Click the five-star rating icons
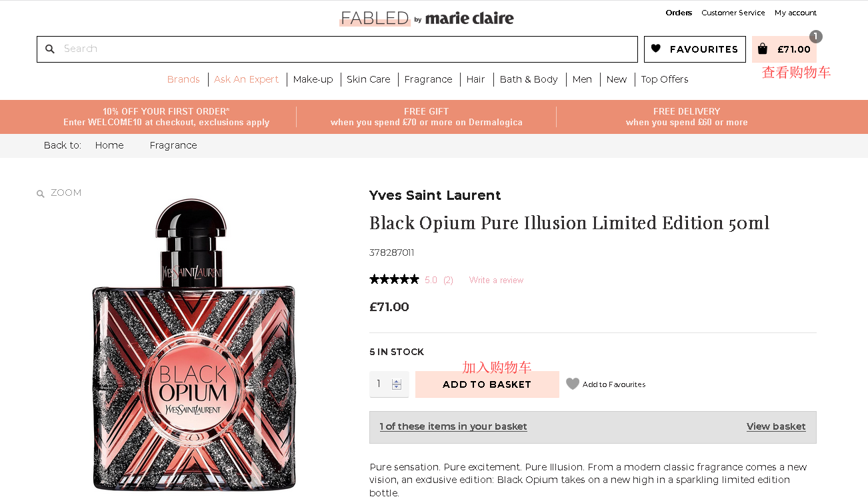The image size is (868, 497). 394,280
